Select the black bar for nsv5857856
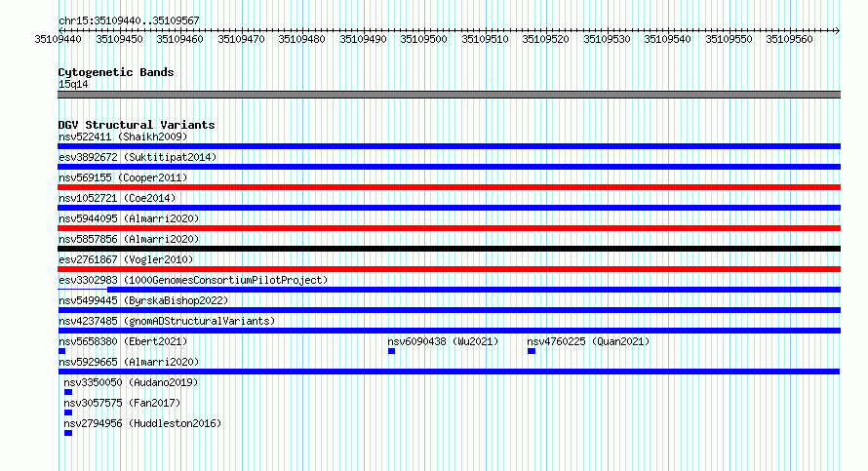Image resolution: width=868 pixels, height=471 pixels. click(x=449, y=249)
